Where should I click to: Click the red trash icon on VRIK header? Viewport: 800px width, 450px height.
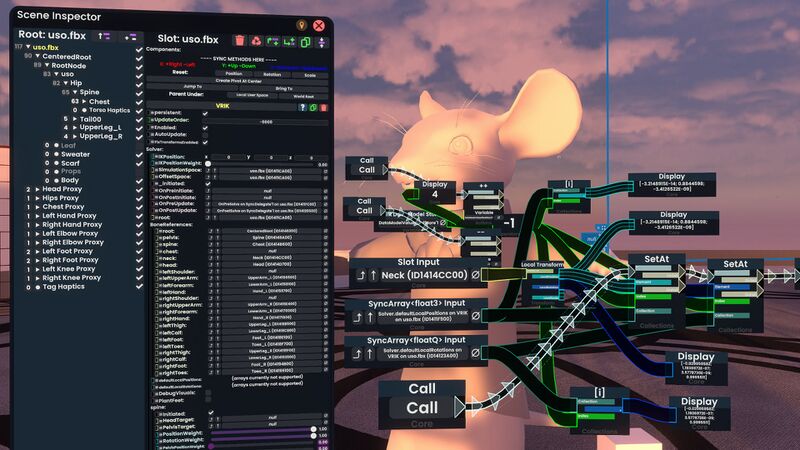(323, 107)
